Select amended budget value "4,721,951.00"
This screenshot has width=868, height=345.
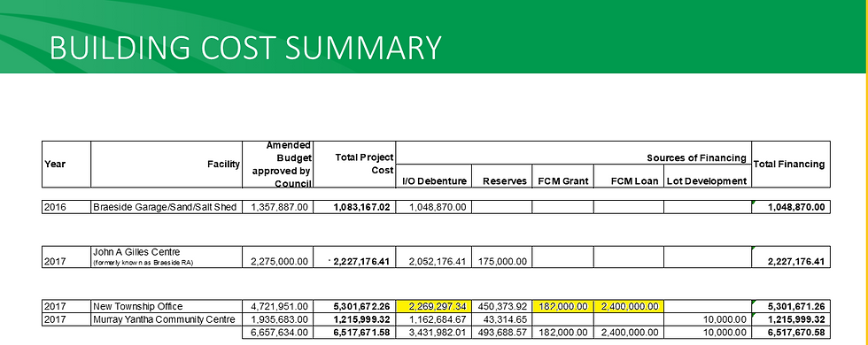280,306
